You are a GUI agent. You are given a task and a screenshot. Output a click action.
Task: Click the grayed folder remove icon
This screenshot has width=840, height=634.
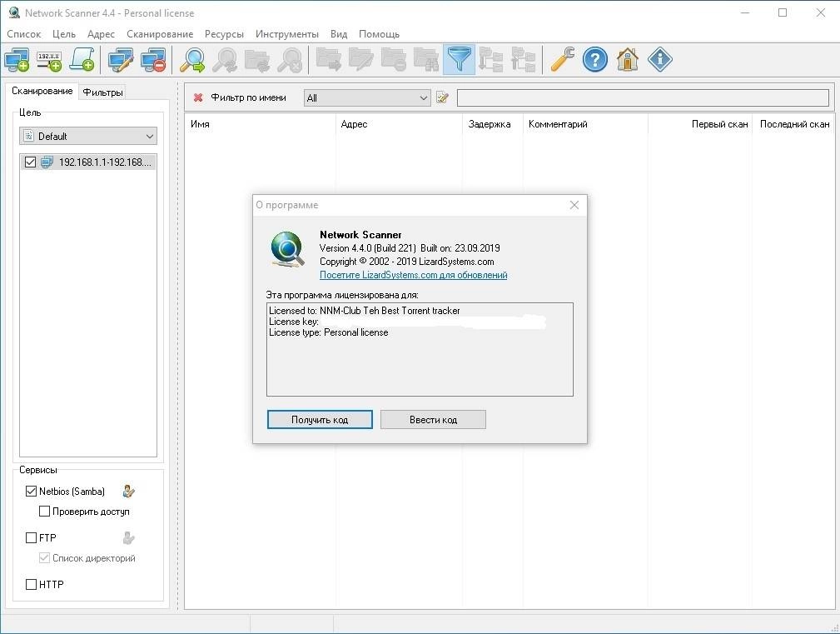click(x=394, y=59)
